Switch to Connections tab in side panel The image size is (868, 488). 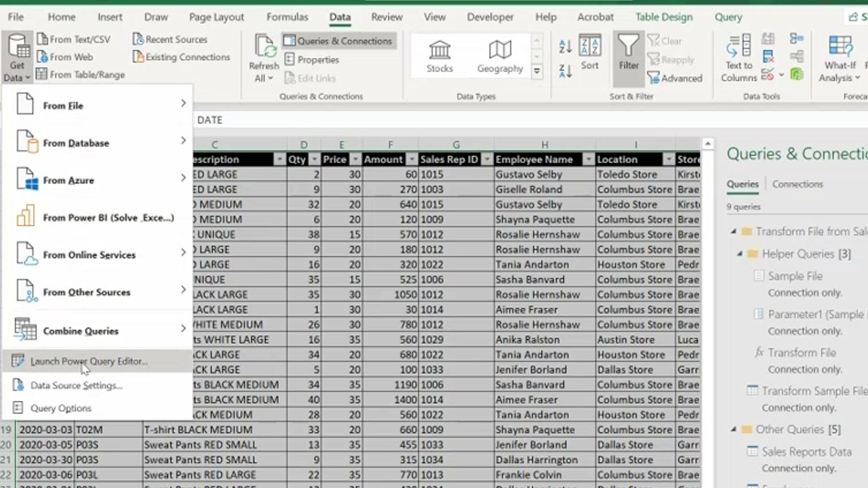click(797, 183)
